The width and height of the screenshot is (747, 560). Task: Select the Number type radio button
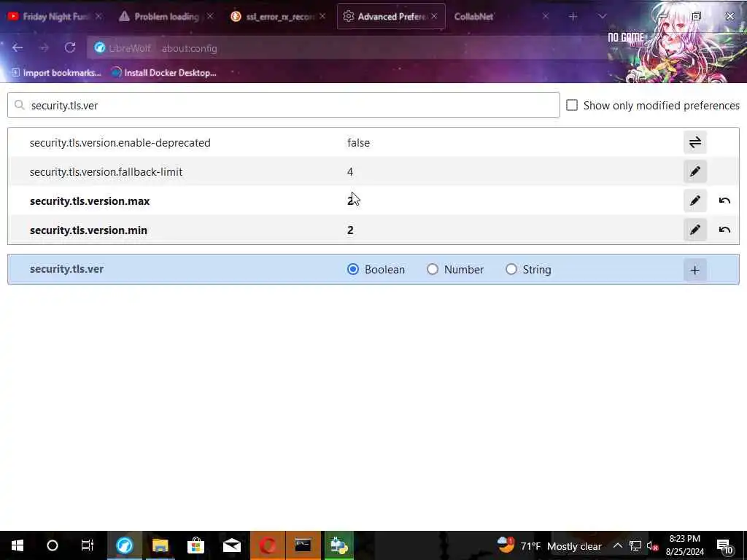[432, 270]
